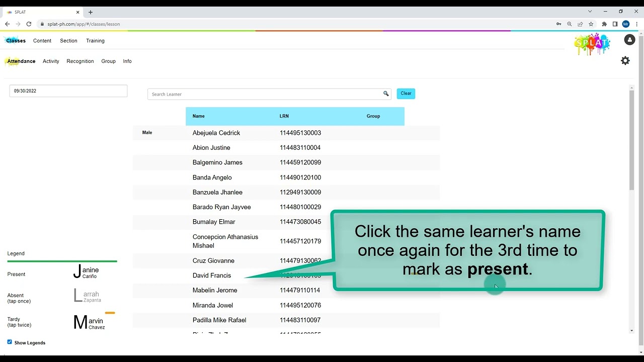The height and width of the screenshot is (362, 644).
Task: Open the browser side panel icon
Action: (615, 24)
